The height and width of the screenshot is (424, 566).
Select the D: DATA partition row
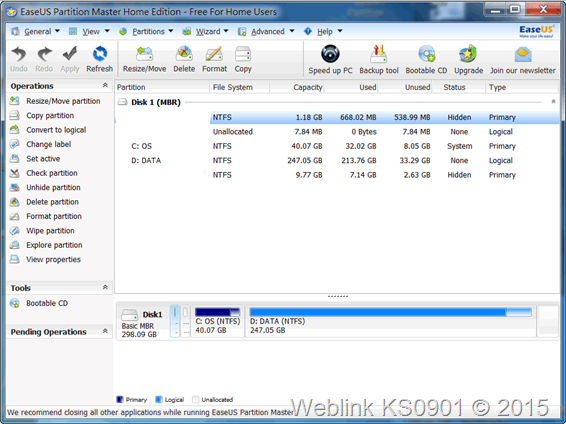coord(337,161)
